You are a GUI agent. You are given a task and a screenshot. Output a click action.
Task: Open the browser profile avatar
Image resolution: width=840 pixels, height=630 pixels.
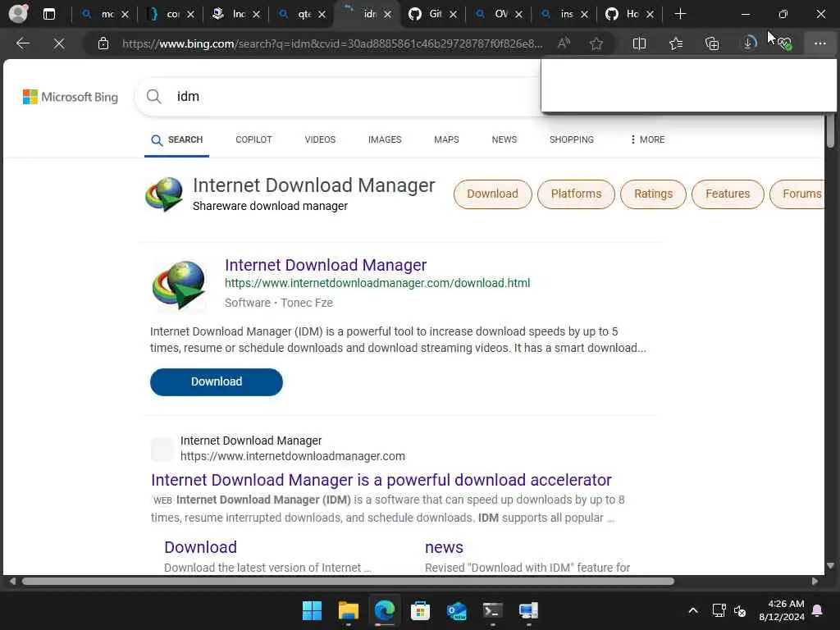18,13
